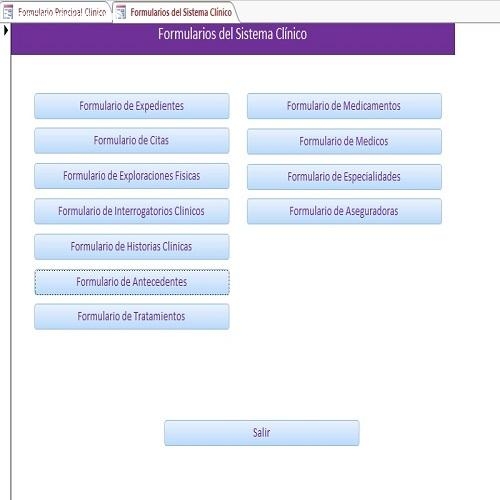Click the Formularios del Sistema Clínico tab icon
The height and width of the screenshot is (500, 500).
click(121, 12)
